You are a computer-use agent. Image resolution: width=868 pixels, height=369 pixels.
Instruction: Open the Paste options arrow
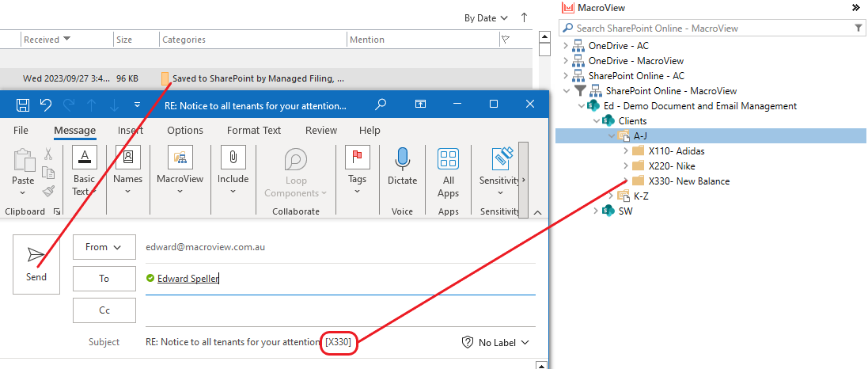[x=23, y=192]
